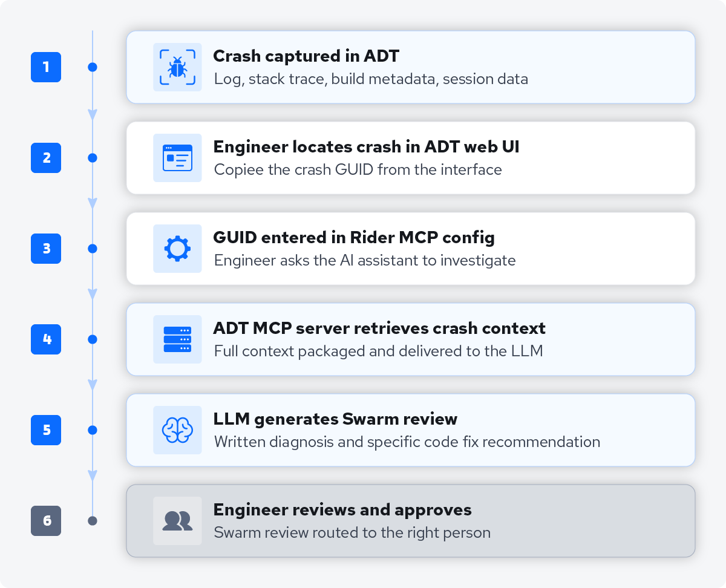Click the server stack icon on MCP server card
Image resolution: width=726 pixels, height=588 pixels.
177,339
